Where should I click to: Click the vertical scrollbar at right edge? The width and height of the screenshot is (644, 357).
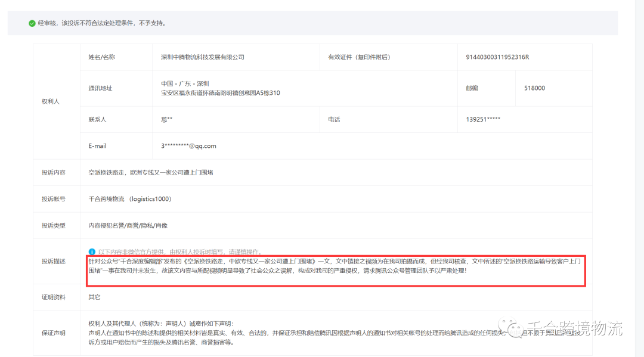[x=639, y=179]
